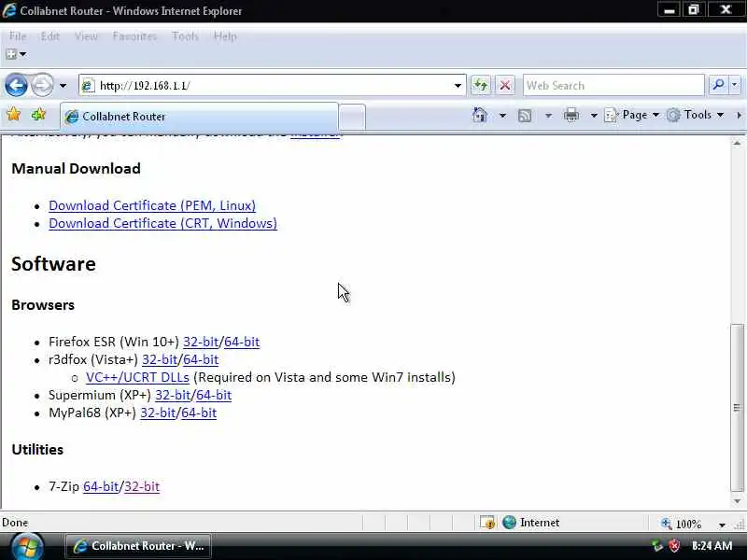Viewport: 747px width, 560px height.
Task: Open the Favorites menu
Action: (x=134, y=36)
